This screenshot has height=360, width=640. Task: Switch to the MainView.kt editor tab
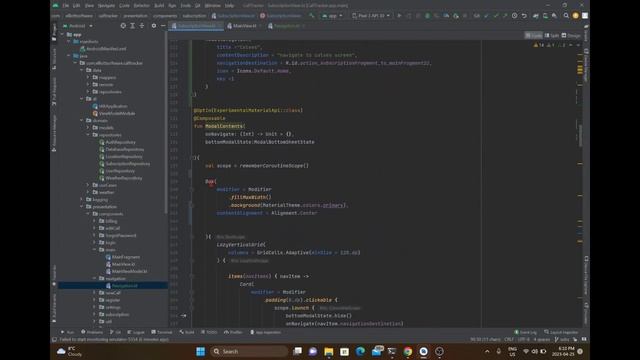[244, 26]
